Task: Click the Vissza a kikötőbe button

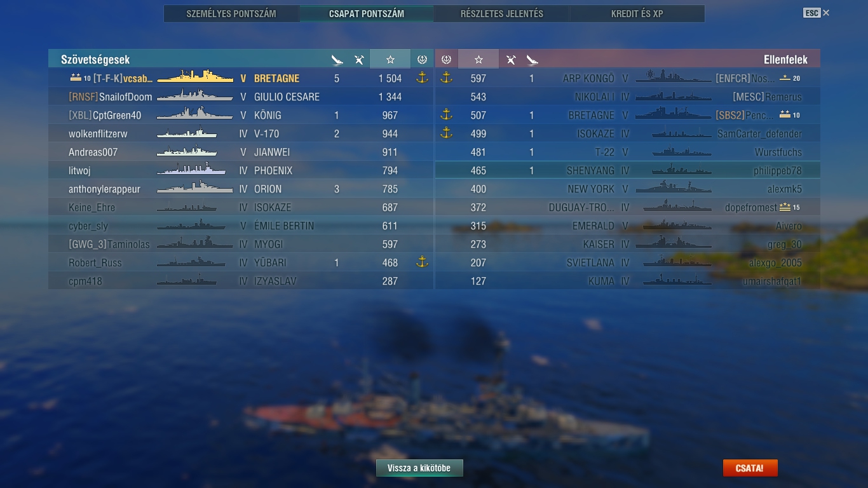Action: coord(419,468)
